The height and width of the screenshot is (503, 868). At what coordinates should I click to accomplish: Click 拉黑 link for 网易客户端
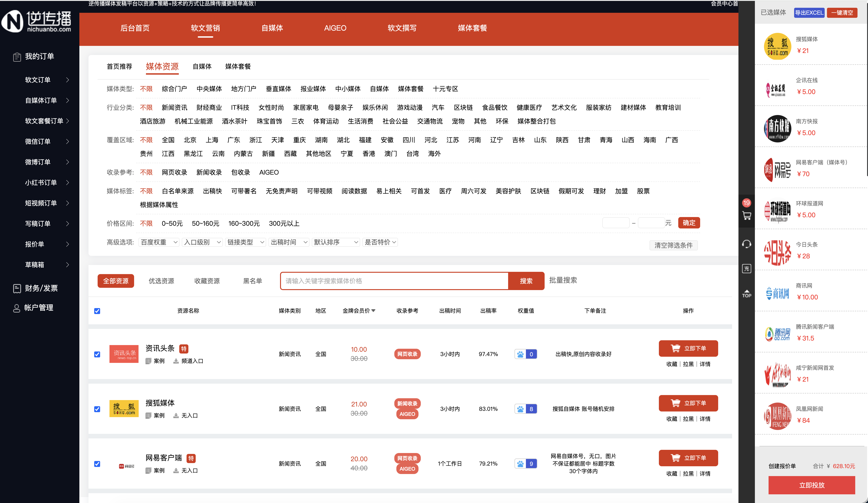coord(688,474)
